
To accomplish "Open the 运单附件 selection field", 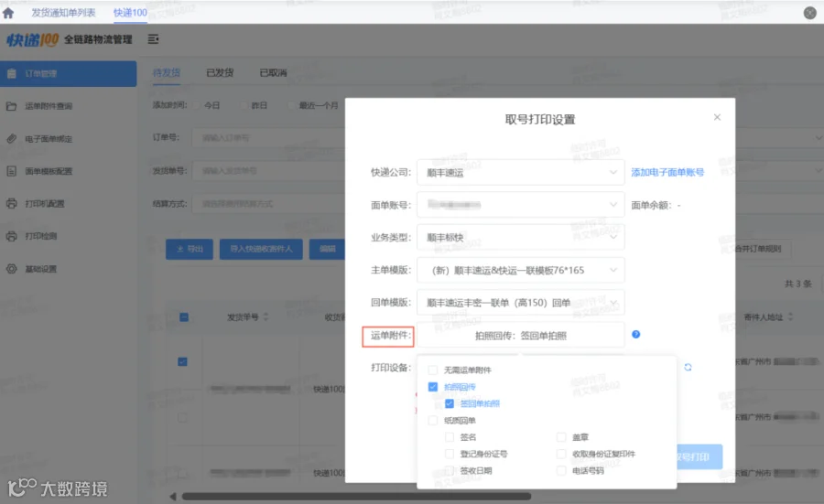I will [x=520, y=335].
